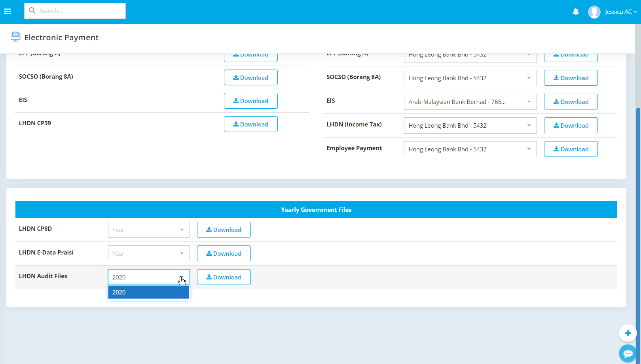Click the notification bell icon

[576, 11]
